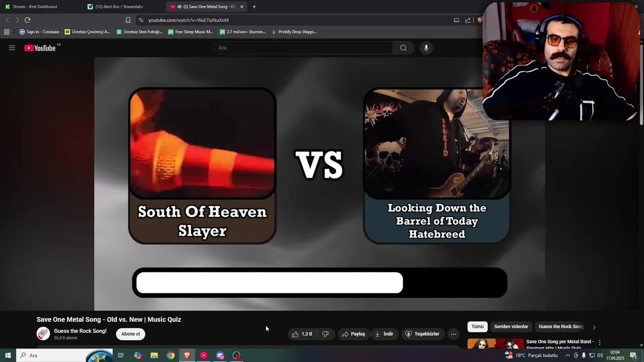Bookmark this page with the bookmark icon
This screenshot has height=362, width=644.
[128, 20]
